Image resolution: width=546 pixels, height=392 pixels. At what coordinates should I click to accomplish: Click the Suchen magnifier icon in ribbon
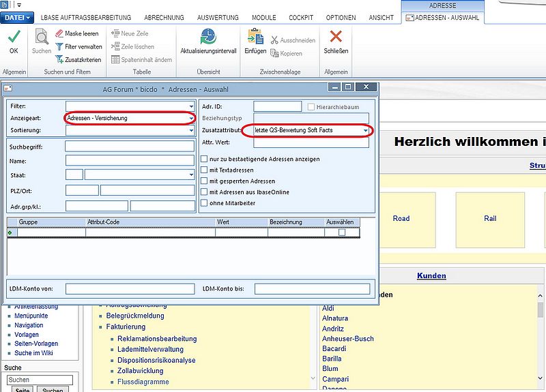[42, 37]
